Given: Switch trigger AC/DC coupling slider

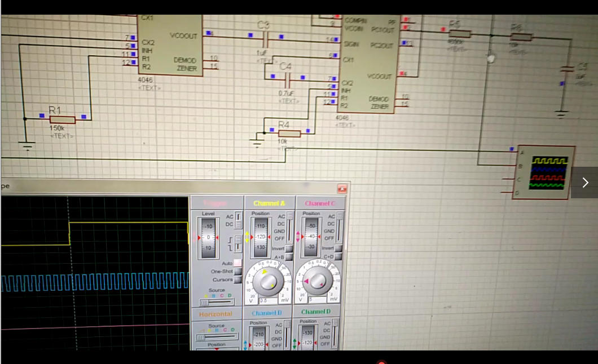Looking at the screenshot, I should tap(239, 220).
